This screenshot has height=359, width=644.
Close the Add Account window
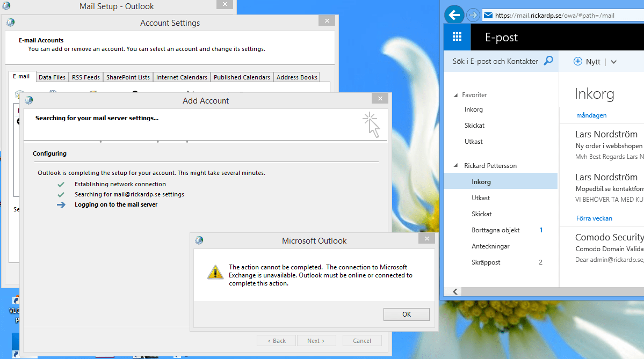point(380,98)
